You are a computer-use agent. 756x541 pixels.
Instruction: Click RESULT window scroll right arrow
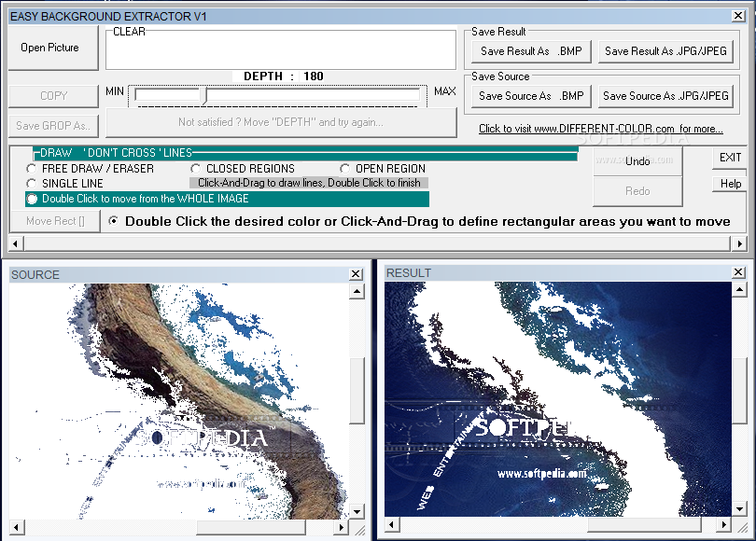pos(723,524)
